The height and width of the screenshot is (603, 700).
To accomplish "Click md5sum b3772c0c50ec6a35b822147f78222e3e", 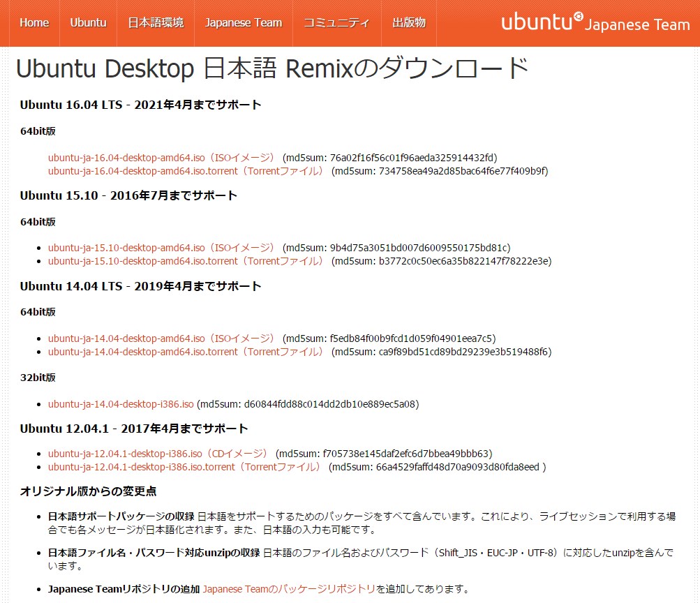I will pyautogui.click(x=463, y=261).
